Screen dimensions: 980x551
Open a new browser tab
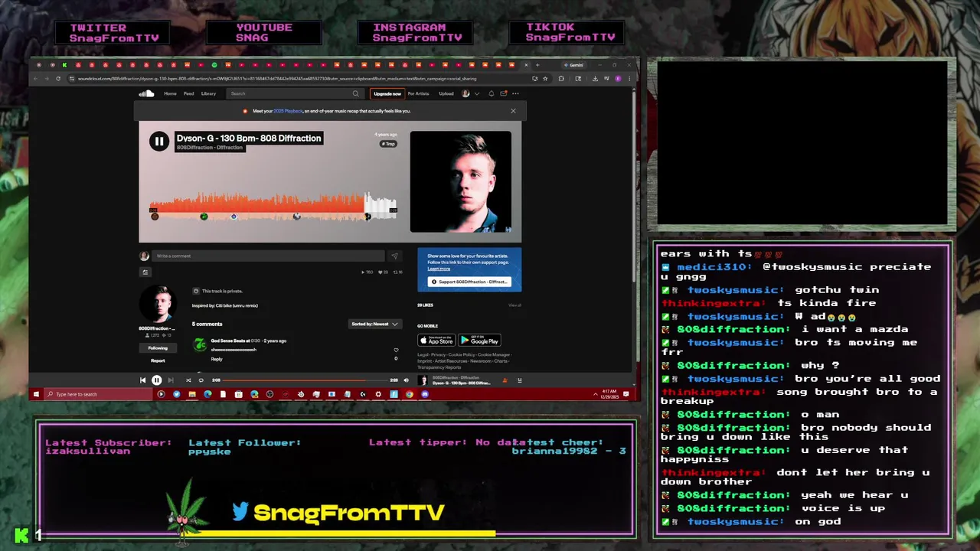coord(537,65)
